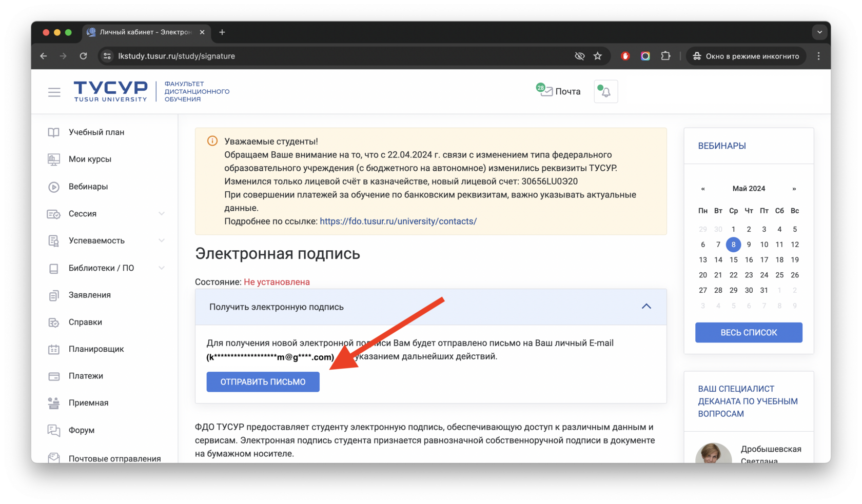The image size is (862, 504).
Task: Expand the Сессия submenu chevron
Action: coord(162,214)
